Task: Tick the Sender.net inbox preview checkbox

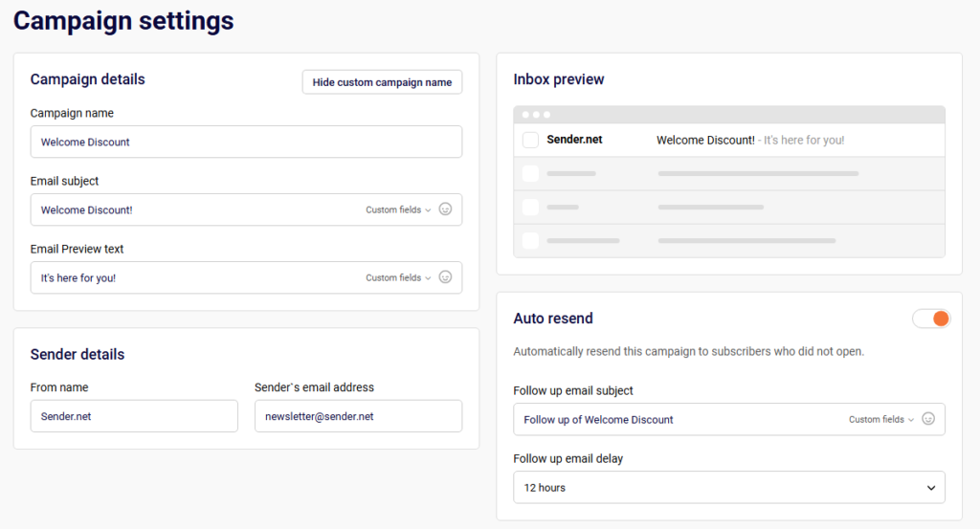Action: [x=530, y=140]
